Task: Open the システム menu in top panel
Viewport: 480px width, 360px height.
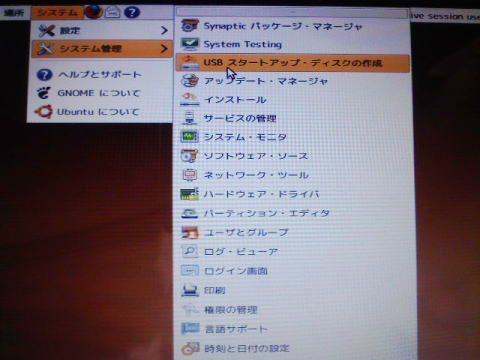Action: (57, 13)
